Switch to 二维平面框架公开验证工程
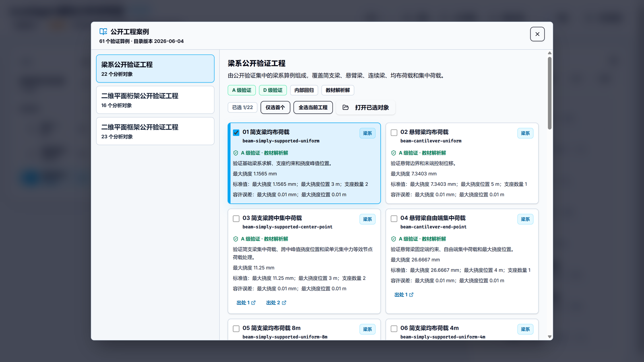 pos(155,131)
